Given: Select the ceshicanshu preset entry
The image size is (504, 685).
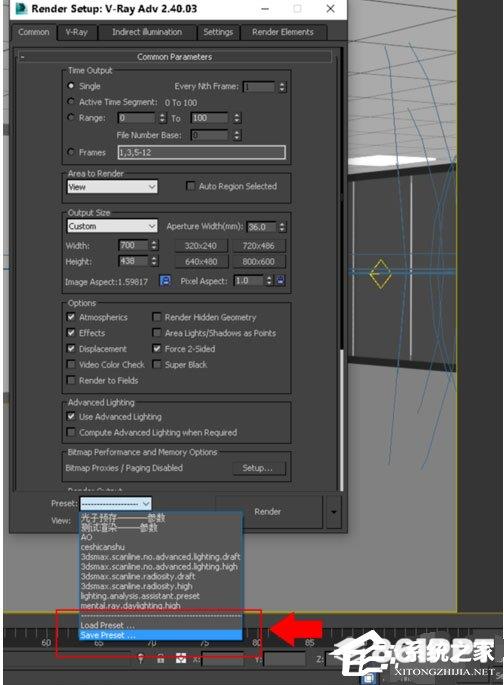Looking at the screenshot, I should click(161, 547).
